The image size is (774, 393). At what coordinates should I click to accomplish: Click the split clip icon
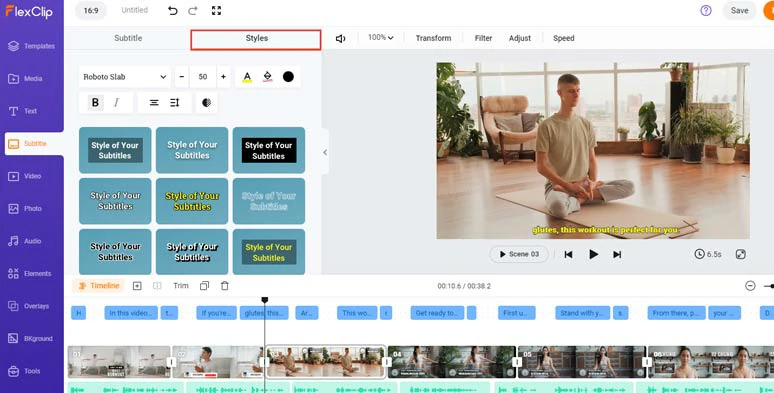pos(157,286)
